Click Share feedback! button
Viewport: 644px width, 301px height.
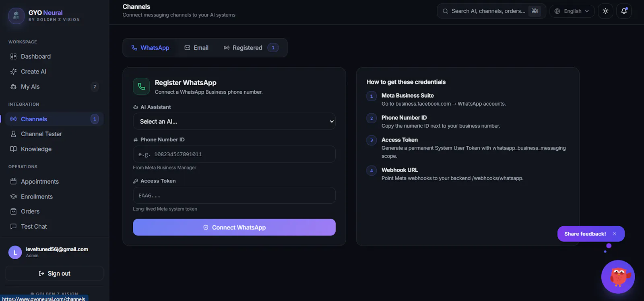[x=585, y=234]
